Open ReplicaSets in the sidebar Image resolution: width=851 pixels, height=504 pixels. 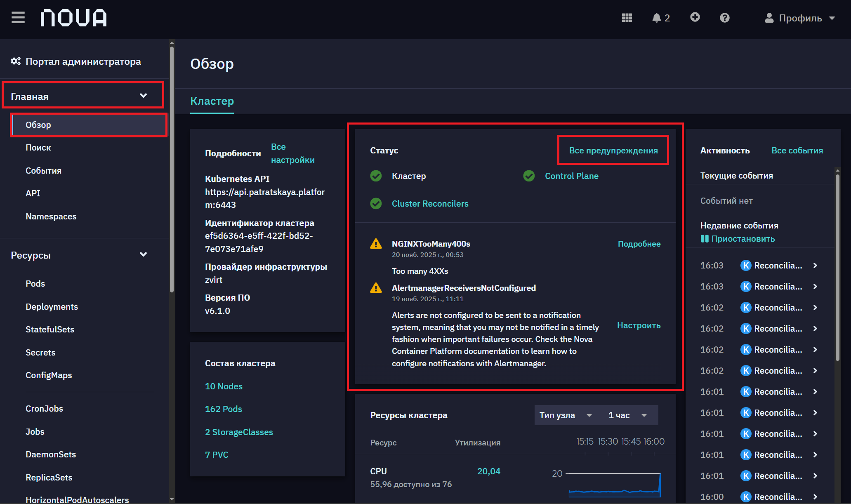coord(49,478)
